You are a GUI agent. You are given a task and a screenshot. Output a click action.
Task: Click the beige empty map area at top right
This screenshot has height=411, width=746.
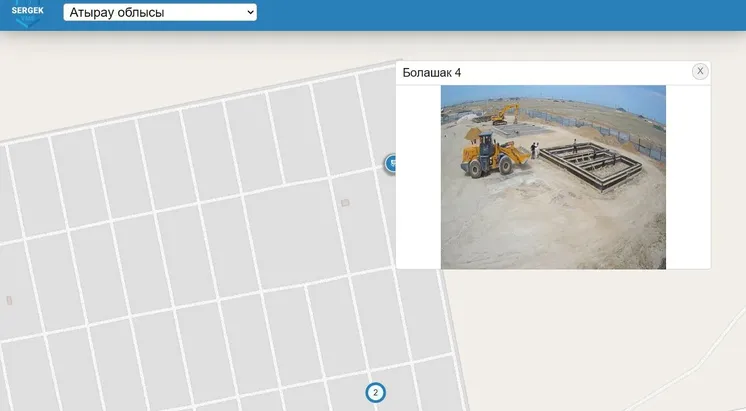pyautogui.click(x=600, y=45)
